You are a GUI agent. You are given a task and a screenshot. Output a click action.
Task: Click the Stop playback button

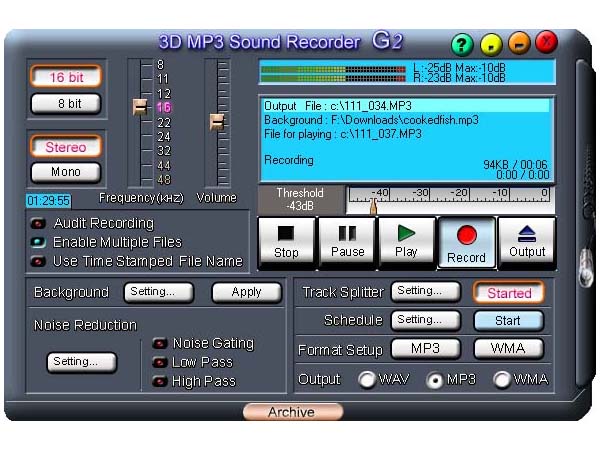(286, 243)
